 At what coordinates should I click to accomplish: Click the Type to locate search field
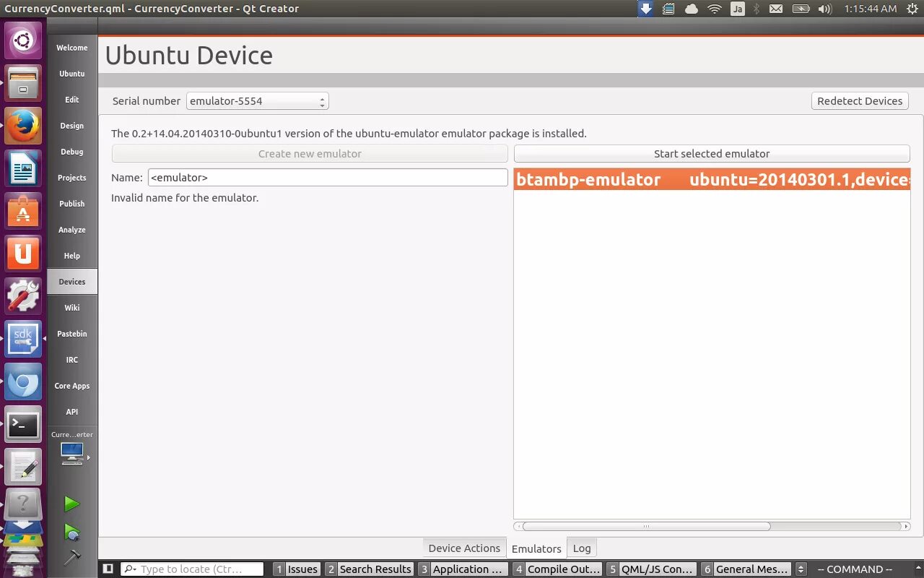[x=192, y=569]
